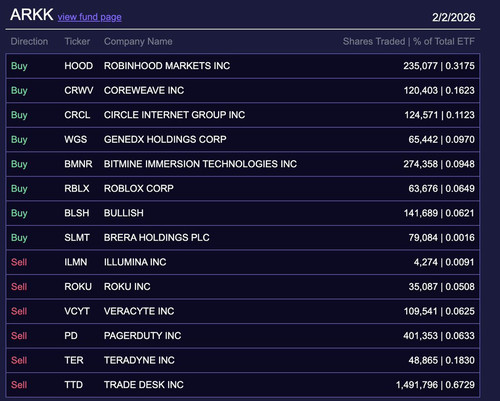
Task: Click the TRADE DESK INC row
Action: point(243,385)
